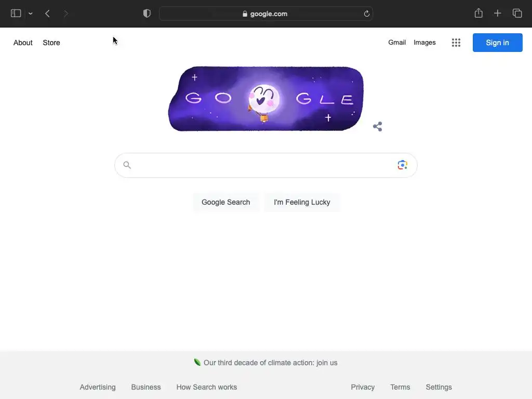Open the Google apps grid
The height and width of the screenshot is (399, 532).
point(456,43)
